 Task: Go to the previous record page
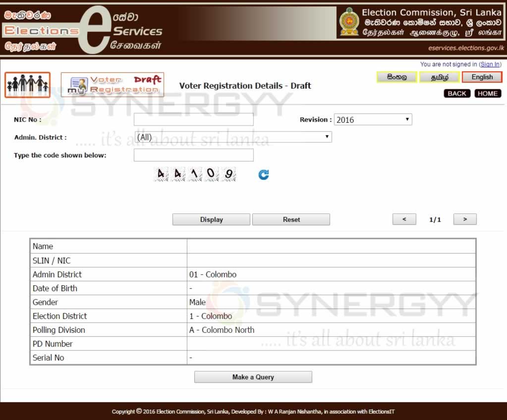[404, 219]
